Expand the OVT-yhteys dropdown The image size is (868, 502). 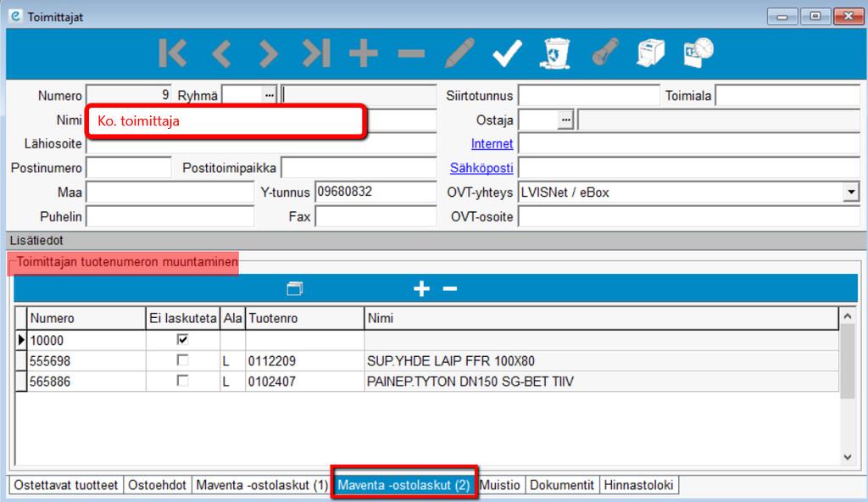point(851,192)
